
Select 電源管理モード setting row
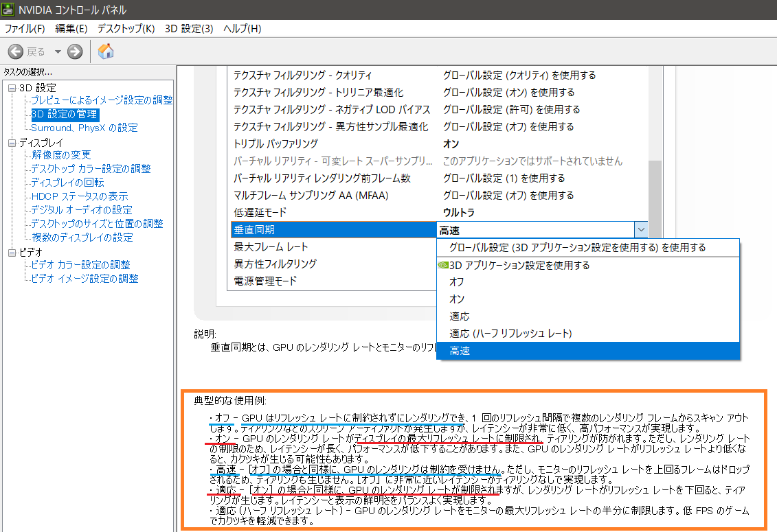coord(333,281)
